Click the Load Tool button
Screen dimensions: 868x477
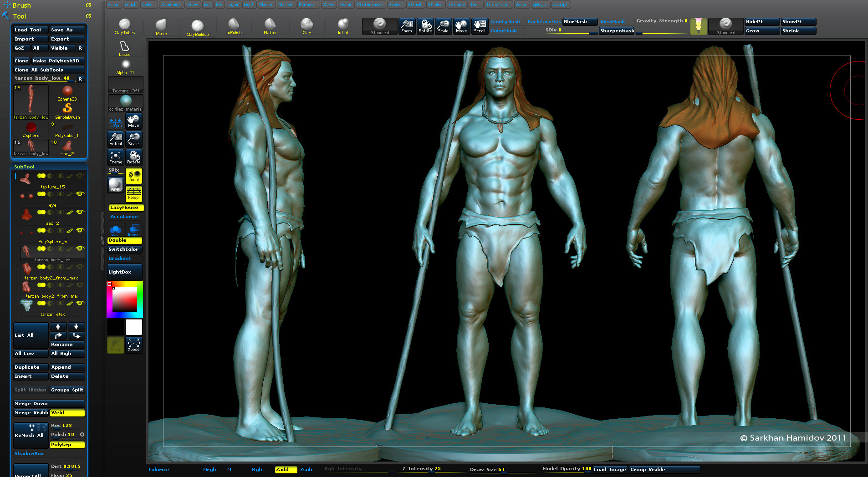(30, 30)
